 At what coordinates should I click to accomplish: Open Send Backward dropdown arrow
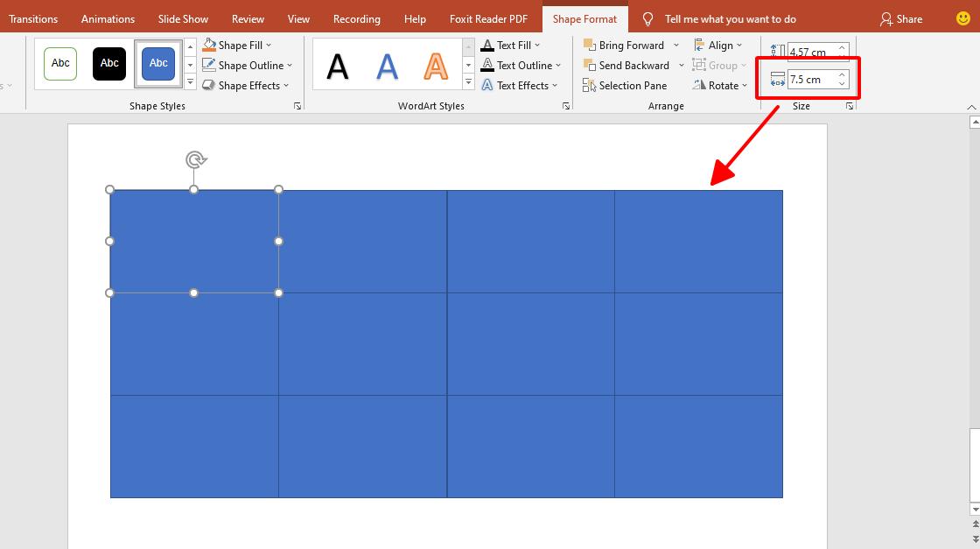[682, 65]
